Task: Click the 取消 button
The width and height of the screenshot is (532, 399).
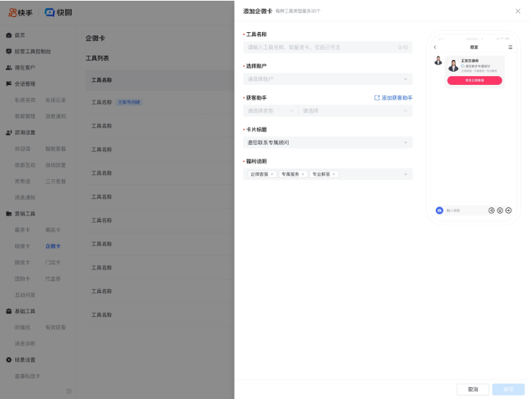Action: pos(473,389)
